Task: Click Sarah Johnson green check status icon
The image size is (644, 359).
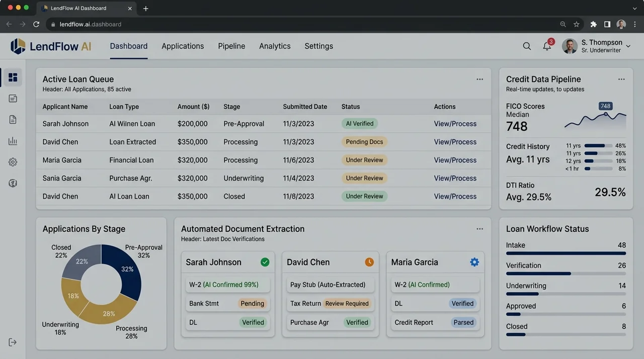Action: pos(265,262)
